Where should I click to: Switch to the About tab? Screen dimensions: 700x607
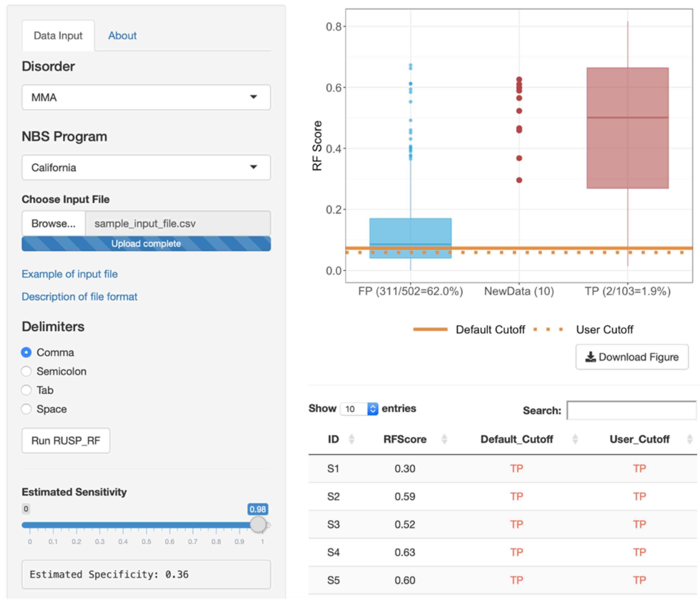click(122, 36)
